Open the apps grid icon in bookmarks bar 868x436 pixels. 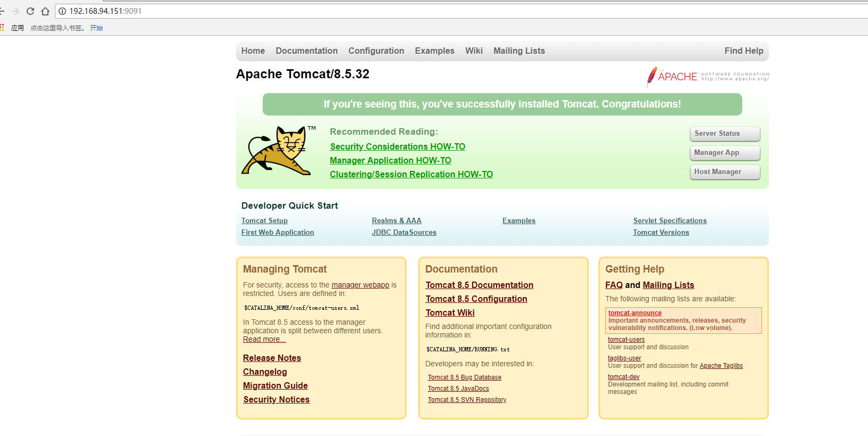2,28
